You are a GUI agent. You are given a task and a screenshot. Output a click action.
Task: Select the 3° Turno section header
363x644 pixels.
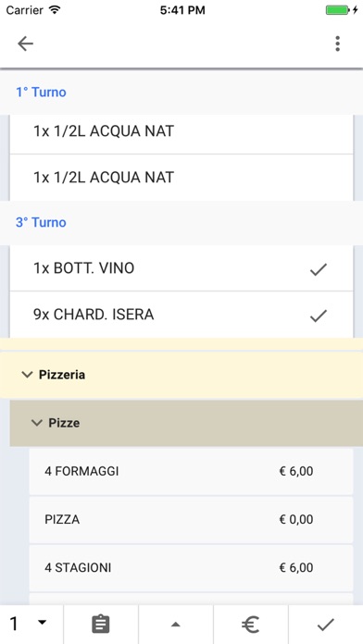pos(181,223)
